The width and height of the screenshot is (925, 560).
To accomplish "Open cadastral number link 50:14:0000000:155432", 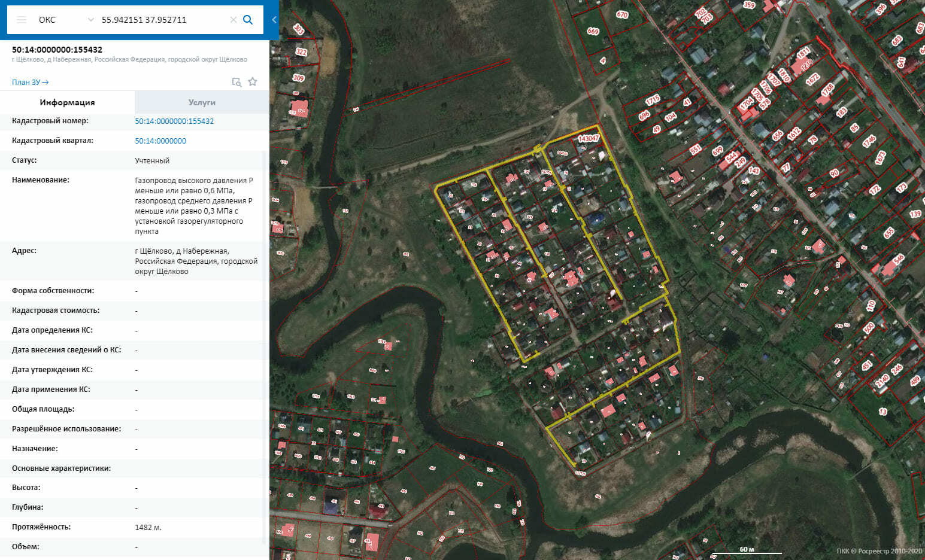I will (x=174, y=121).
